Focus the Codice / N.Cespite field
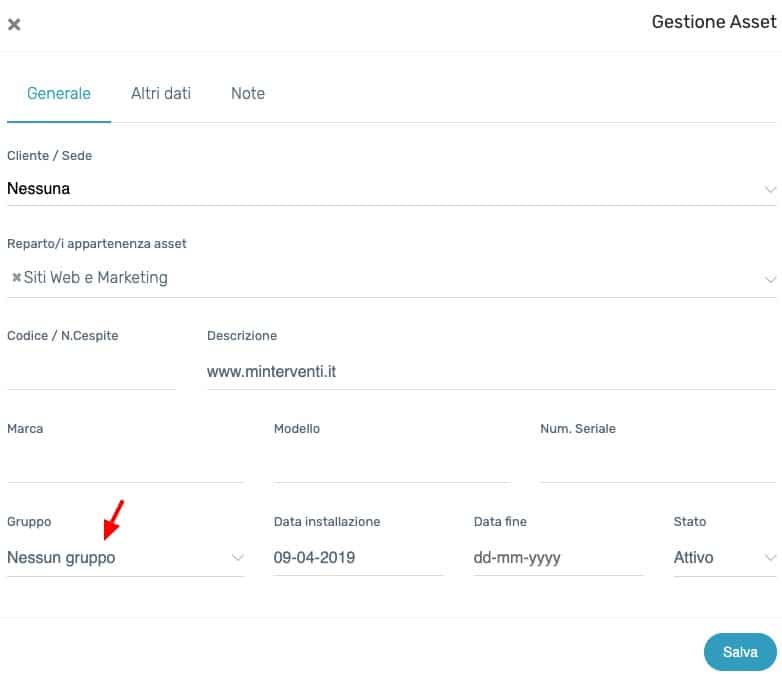The width and height of the screenshot is (782, 674). [91, 372]
